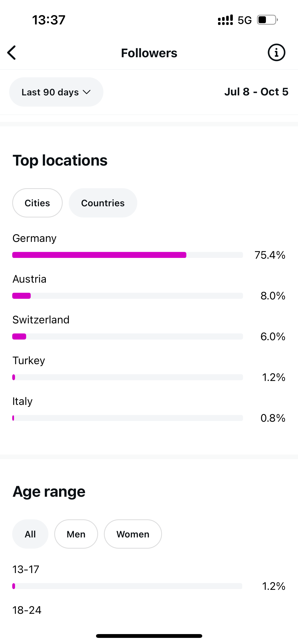Tap the battery status icon
The image size is (298, 644).
[267, 20]
